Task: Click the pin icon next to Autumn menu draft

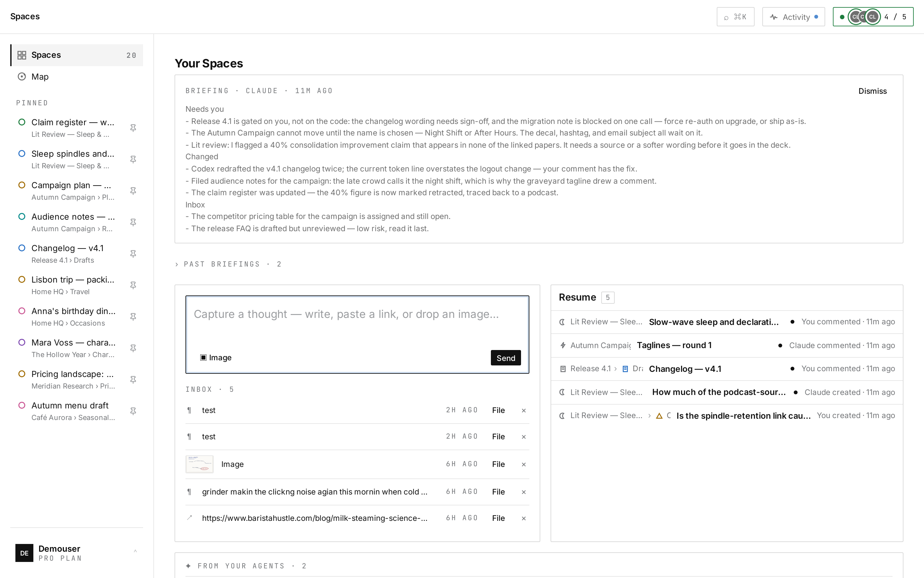Action: click(133, 411)
